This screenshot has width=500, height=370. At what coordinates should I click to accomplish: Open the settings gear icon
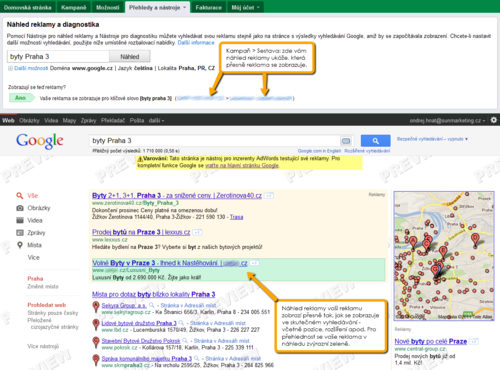point(494,120)
